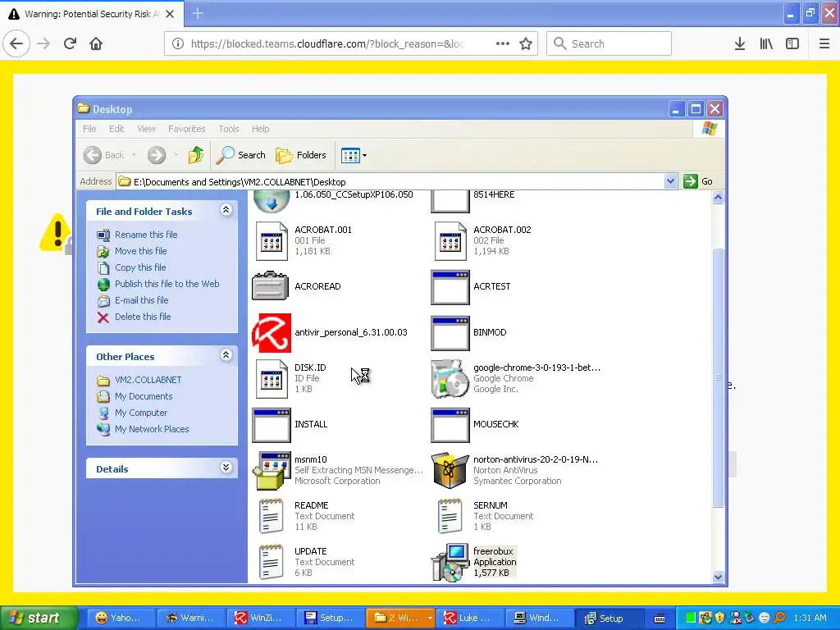The image size is (840, 630).
Task: Open VM2.COLLABNET in Other Places
Action: pyautogui.click(x=148, y=380)
